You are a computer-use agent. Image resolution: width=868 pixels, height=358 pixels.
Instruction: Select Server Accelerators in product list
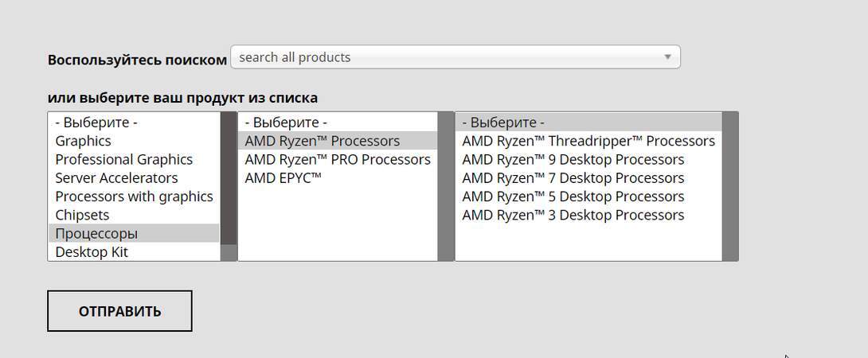(x=116, y=177)
